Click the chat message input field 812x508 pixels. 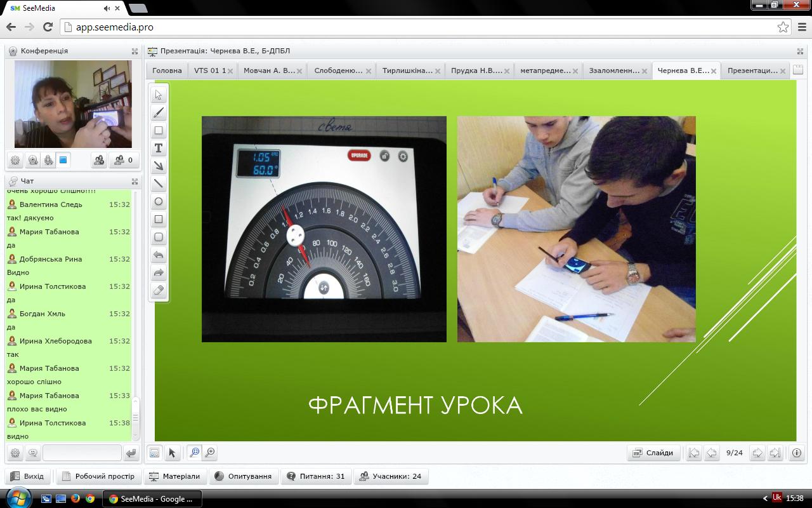pyautogui.click(x=81, y=453)
